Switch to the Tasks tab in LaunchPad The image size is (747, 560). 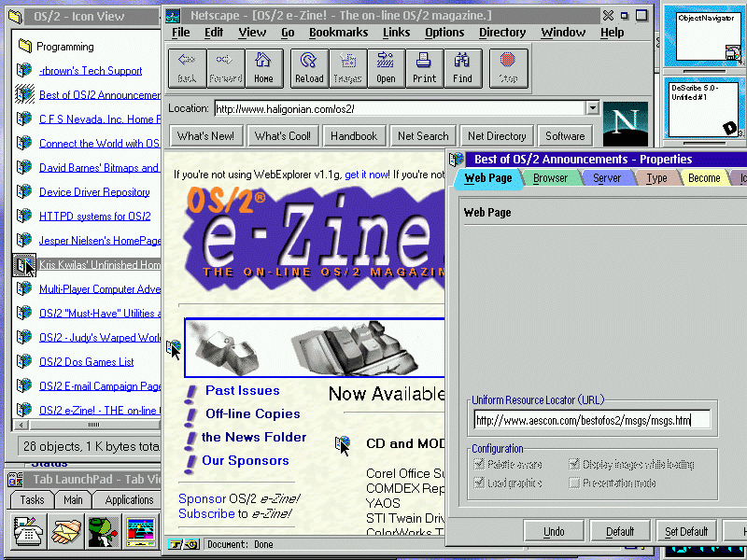32,500
